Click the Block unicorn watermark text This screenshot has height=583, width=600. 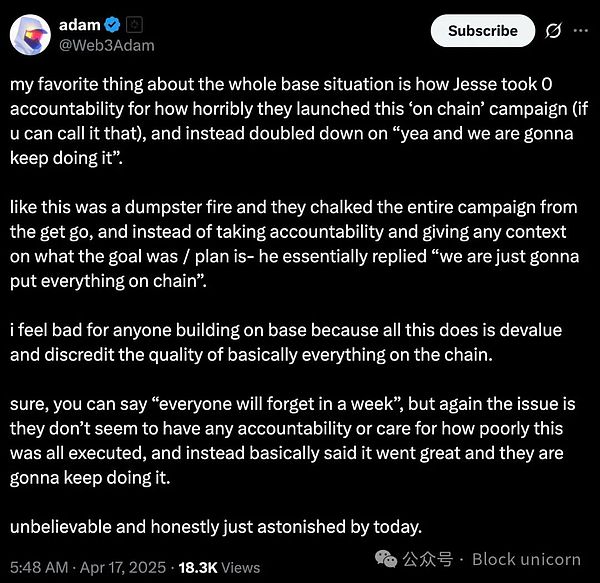coord(528,558)
